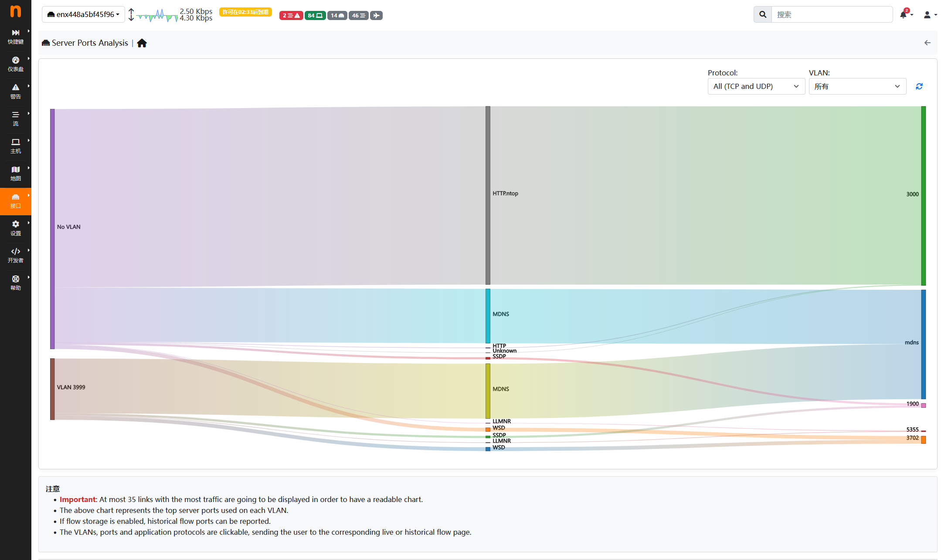Viewport: 948px width, 560px height.
Task: Open the 警告 alerts sidebar icon
Action: (15, 91)
